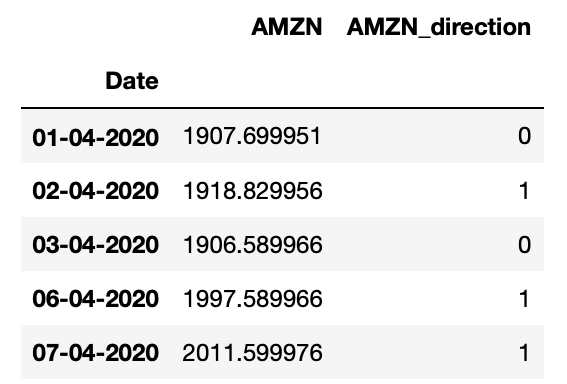Click the price value 1907.699951
The height and width of the screenshot is (384, 567).
click(252, 136)
